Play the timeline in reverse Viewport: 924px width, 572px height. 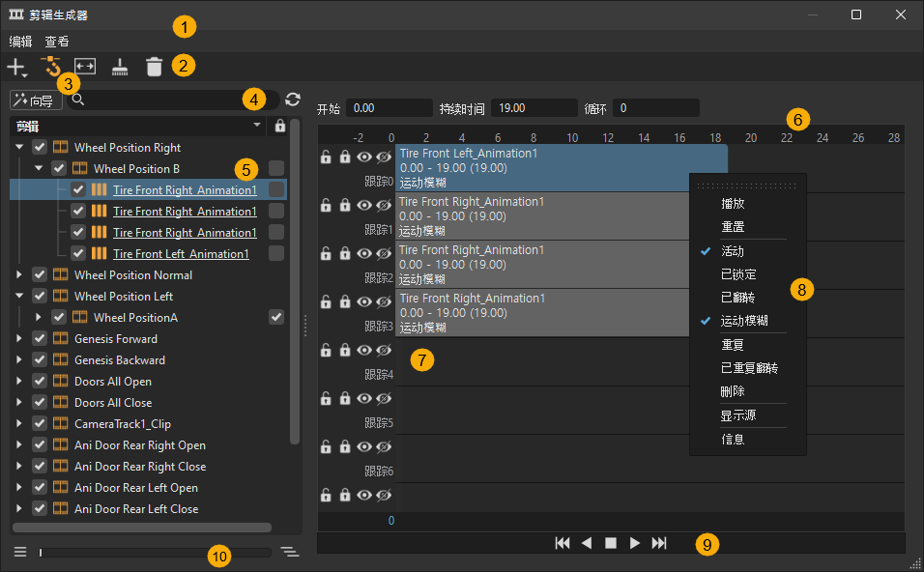(x=587, y=543)
